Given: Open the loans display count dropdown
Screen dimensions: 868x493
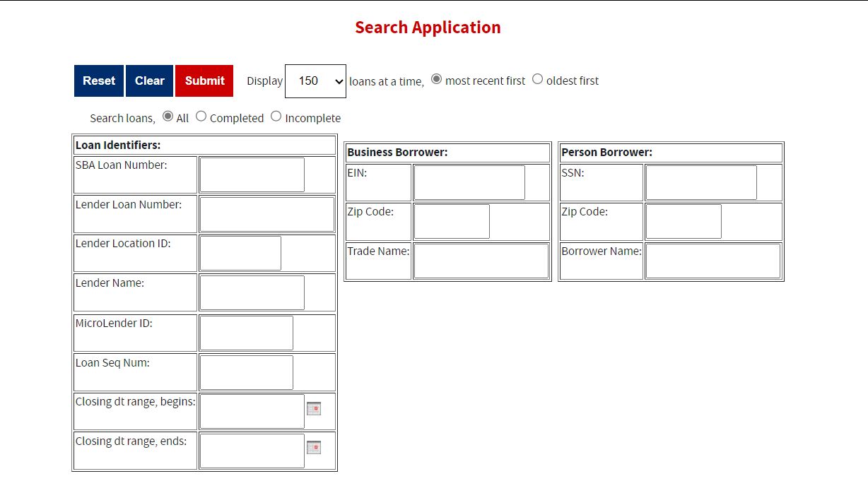Looking at the screenshot, I should point(315,81).
